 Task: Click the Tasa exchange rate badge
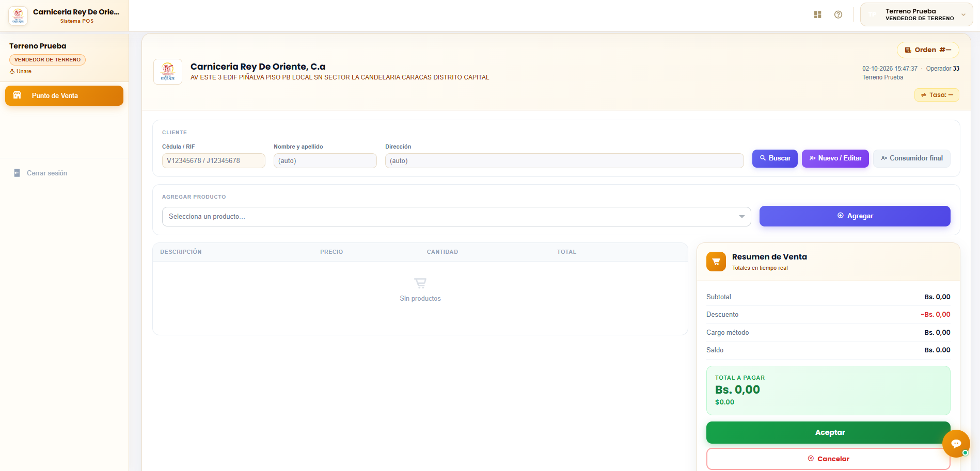point(937,95)
